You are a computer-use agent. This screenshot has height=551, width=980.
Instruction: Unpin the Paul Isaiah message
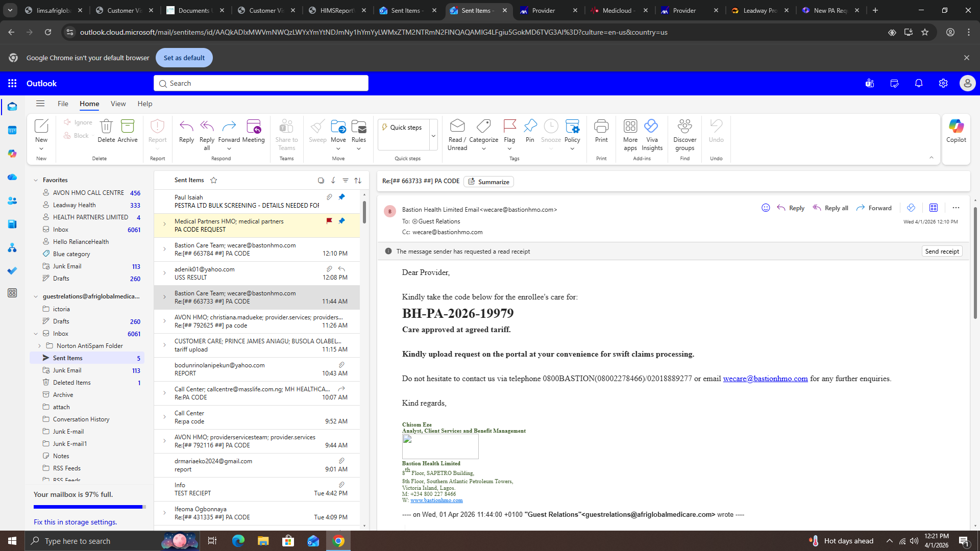341,197
